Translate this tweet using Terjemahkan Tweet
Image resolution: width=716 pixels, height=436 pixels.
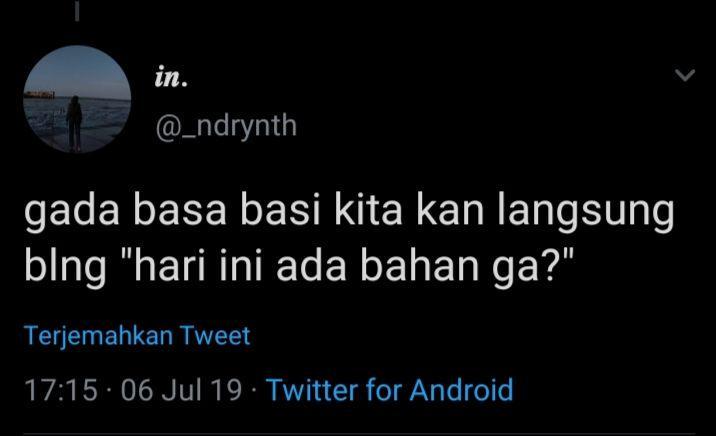coord(137,336)
